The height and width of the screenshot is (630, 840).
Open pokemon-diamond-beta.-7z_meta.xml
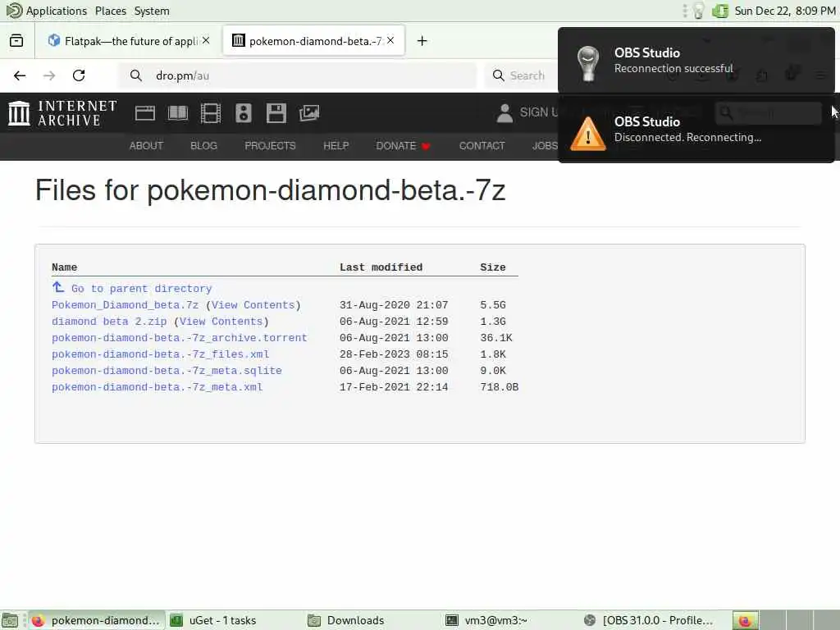157,387
